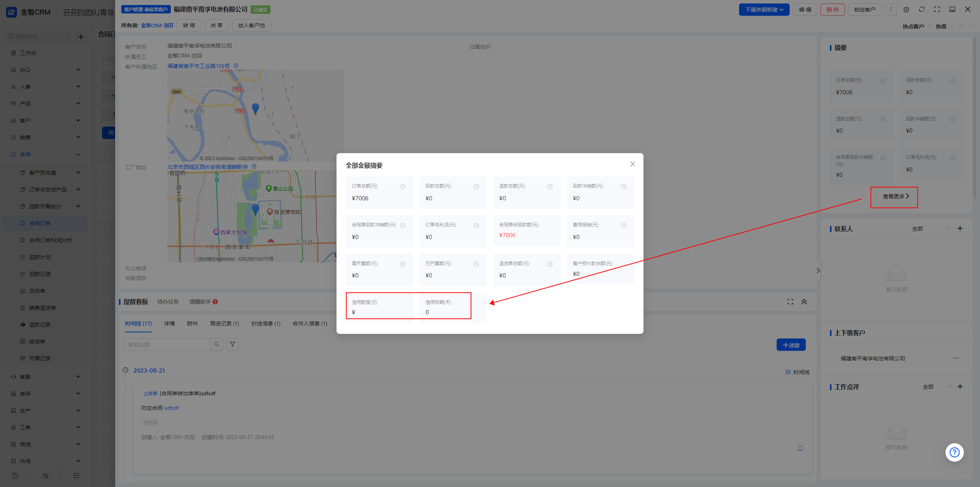Click the 删除 button
This screenshot has height=487, width=980.
tap(832, 10)
